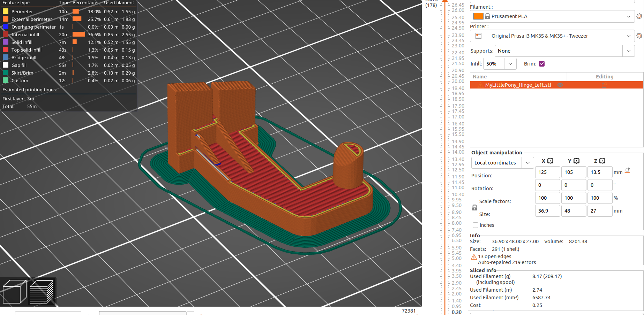Image resolution: width=644 pixels, height=315 pixels.
Task: Click 'First layer: 3m' time entry
Action: point(18,99)
